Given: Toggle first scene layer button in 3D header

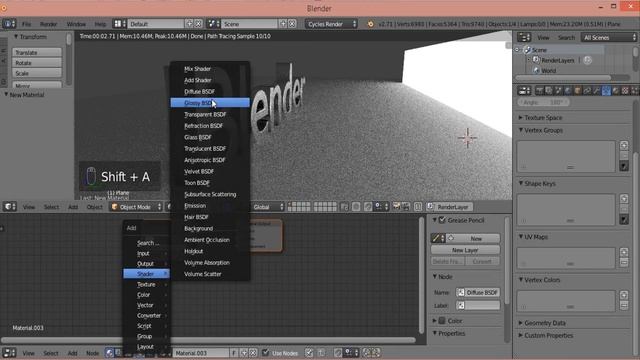Looking at the screenshot, I should point(290,204).
